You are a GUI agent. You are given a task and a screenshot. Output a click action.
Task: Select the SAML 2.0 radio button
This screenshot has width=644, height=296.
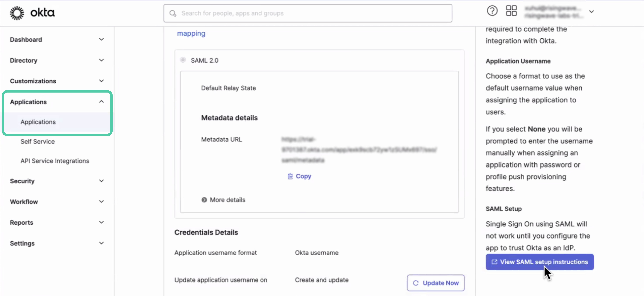183,60
